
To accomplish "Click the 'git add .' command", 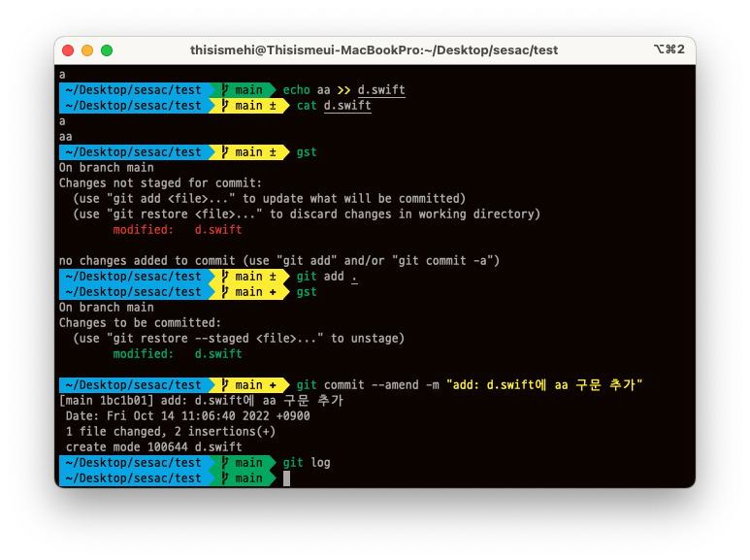I will [x=327, y=277].
